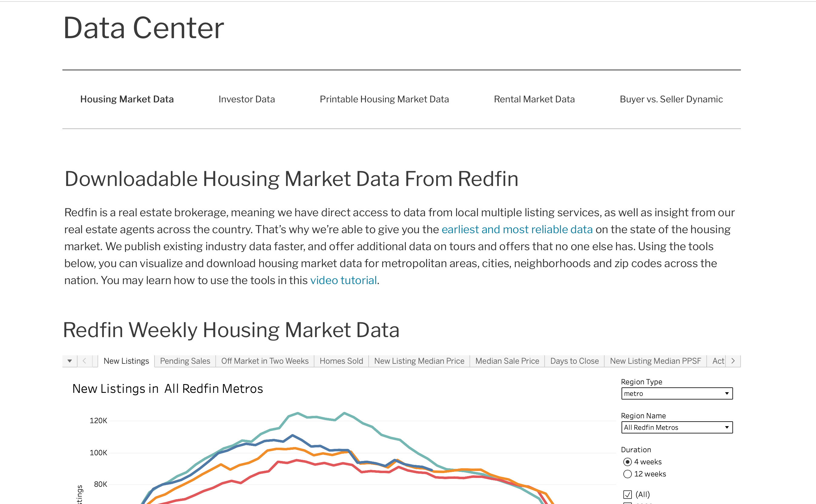Select the 12 weeks duration
The image size is (816, 504).
tap(627, 474)
